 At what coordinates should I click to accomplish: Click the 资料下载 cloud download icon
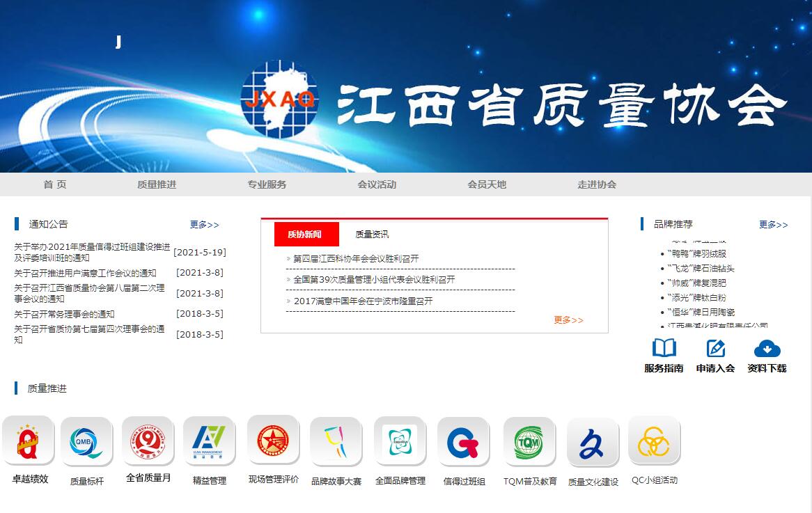click(x=767, y=349)
